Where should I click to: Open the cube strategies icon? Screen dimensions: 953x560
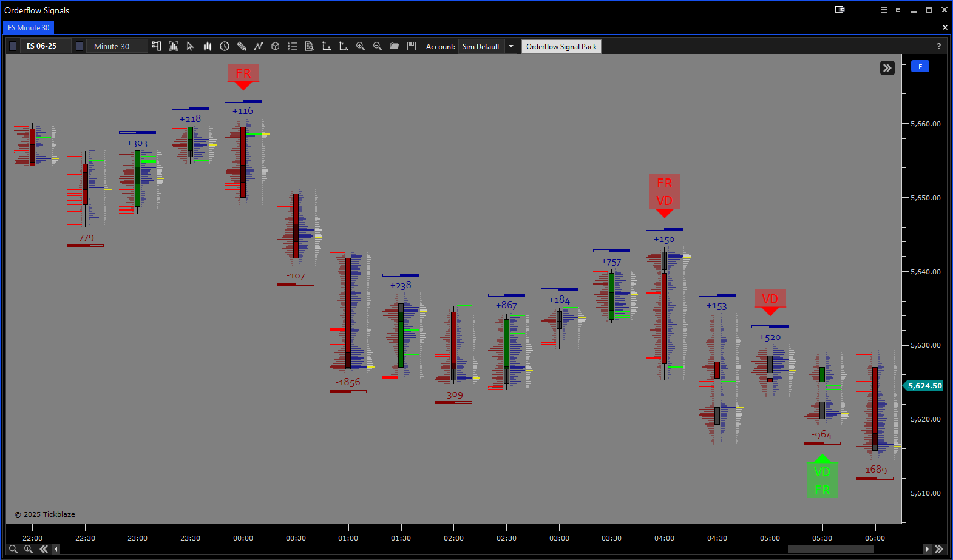click(276, 46)
